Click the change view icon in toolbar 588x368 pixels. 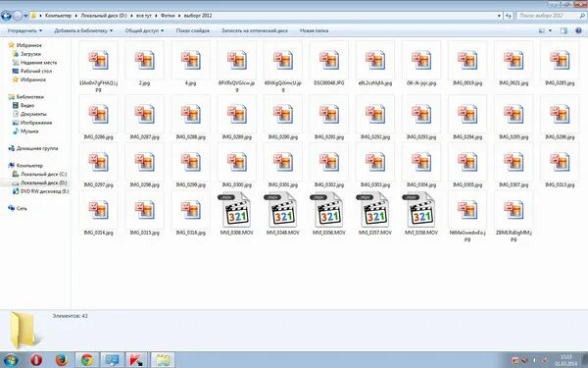(542, 30)
